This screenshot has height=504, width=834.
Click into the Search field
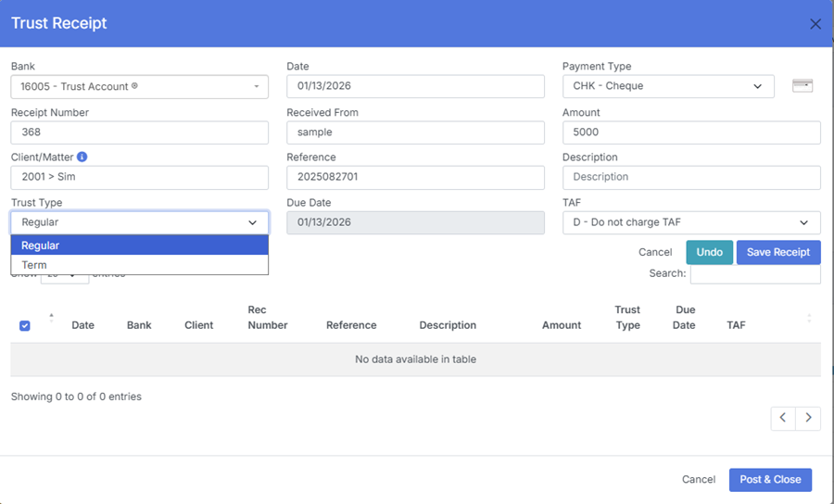(754, 273)
